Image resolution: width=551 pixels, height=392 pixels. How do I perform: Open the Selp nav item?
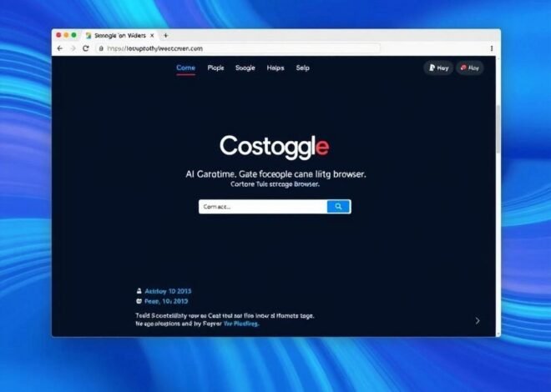pos(302,68)
